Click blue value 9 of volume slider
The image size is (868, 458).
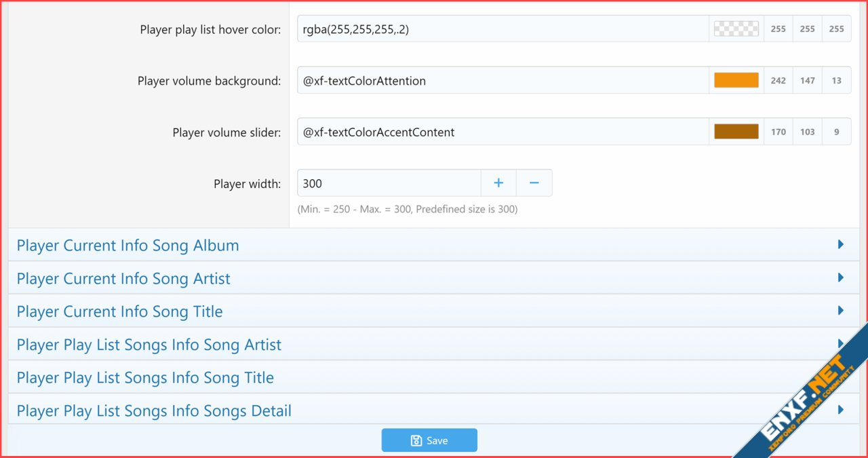[x=837, y=132]
